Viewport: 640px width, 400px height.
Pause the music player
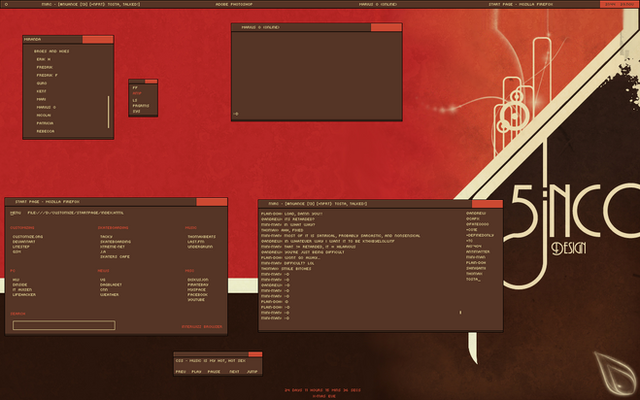(214, 372)
